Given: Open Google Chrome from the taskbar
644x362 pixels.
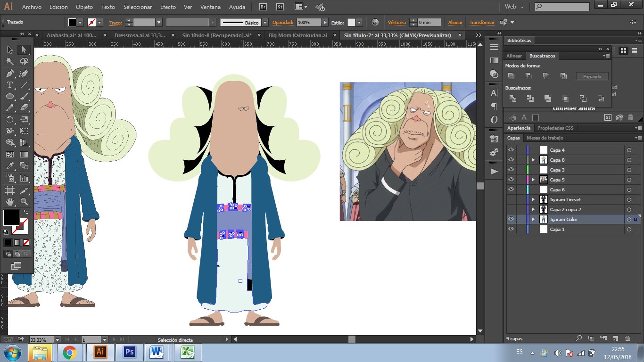Looking at the screenshot, I should point(70,352).
